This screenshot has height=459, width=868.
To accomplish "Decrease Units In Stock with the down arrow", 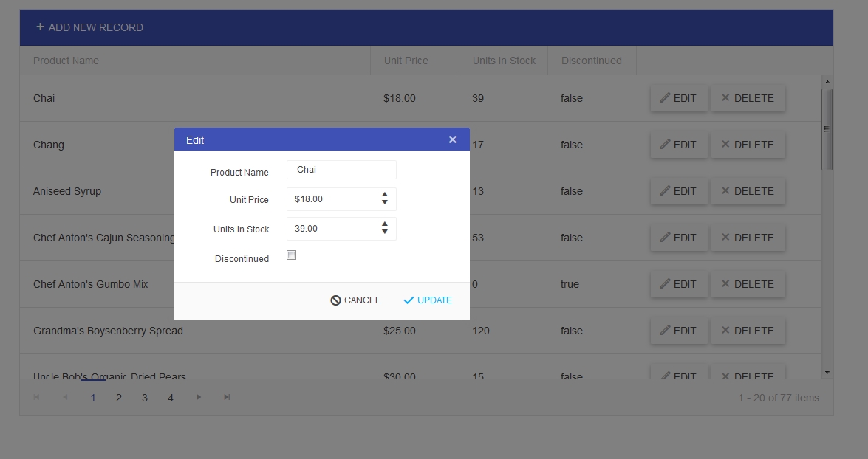I will (x=385, y=232).
